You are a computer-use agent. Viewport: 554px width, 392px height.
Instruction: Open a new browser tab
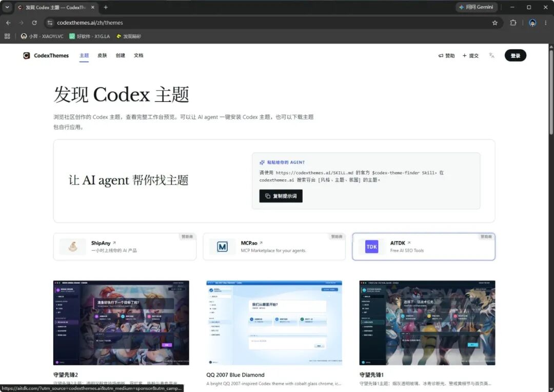pos(106,7)
